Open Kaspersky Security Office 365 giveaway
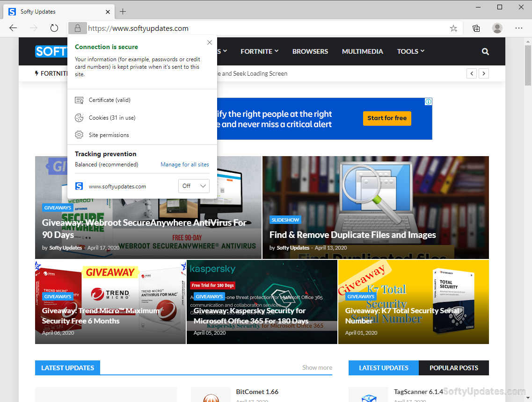The height and width of the screenshot is (402, 532). pos(251,316)
